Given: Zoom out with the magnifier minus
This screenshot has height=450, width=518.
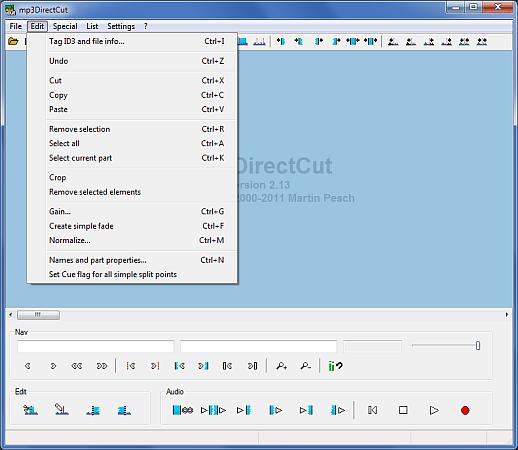Looking at the screenshot, I should click(306, 366).
